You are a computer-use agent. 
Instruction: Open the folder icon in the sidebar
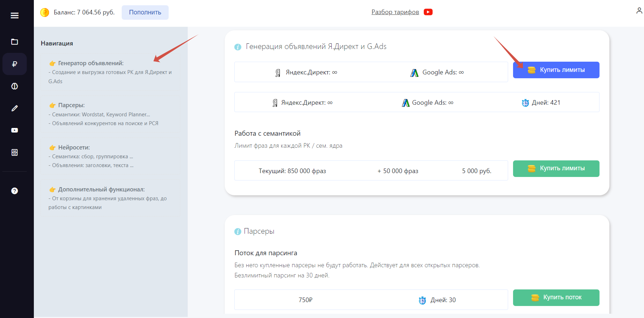tap(14, 42)
